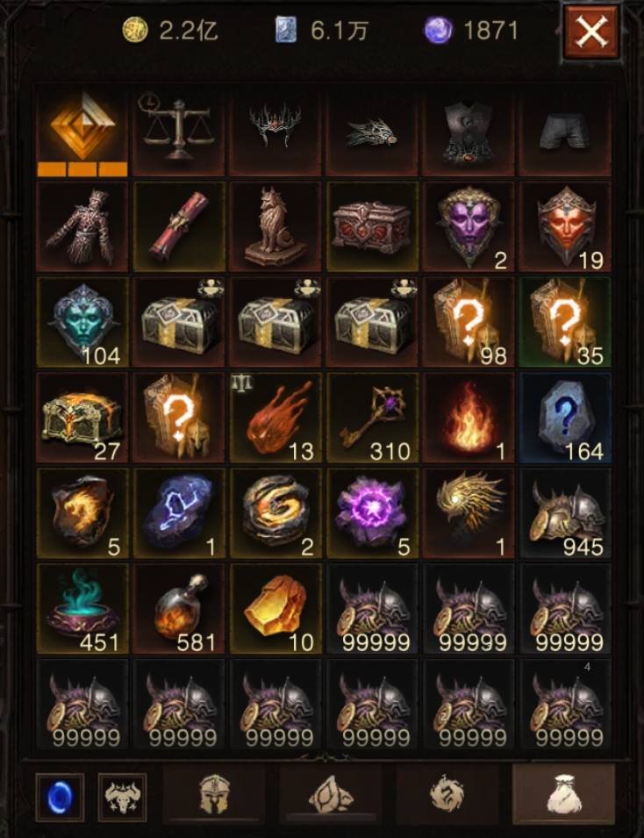Select the blue mystery rune stone 164
644x838 pixels.
point(565,418)
